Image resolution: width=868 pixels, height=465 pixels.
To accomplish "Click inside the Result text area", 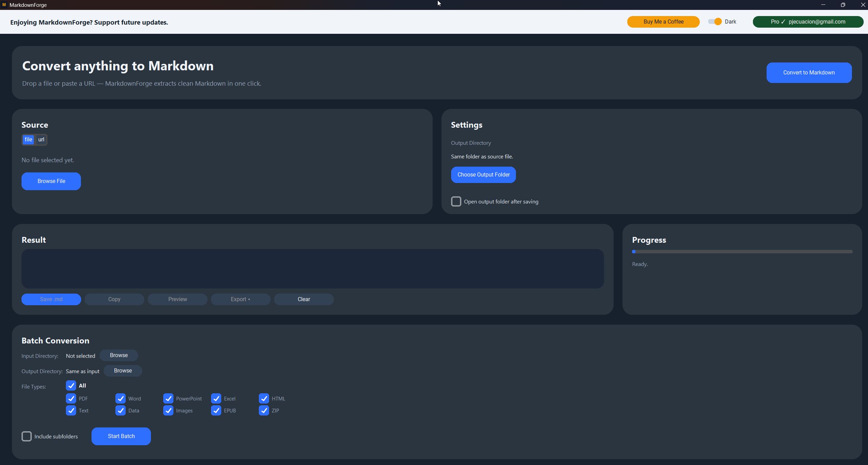I will point(312,269).
